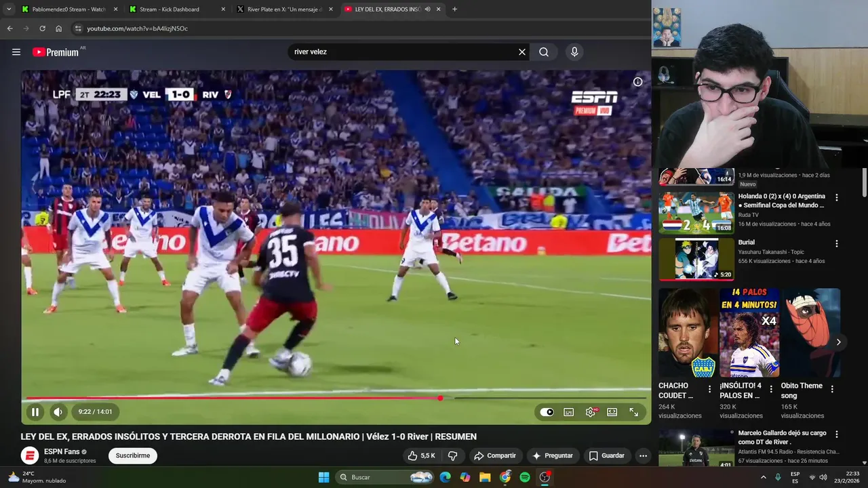View site information icon in address bar
This screenshot has height=488, width=868.
tap(78, 28)
